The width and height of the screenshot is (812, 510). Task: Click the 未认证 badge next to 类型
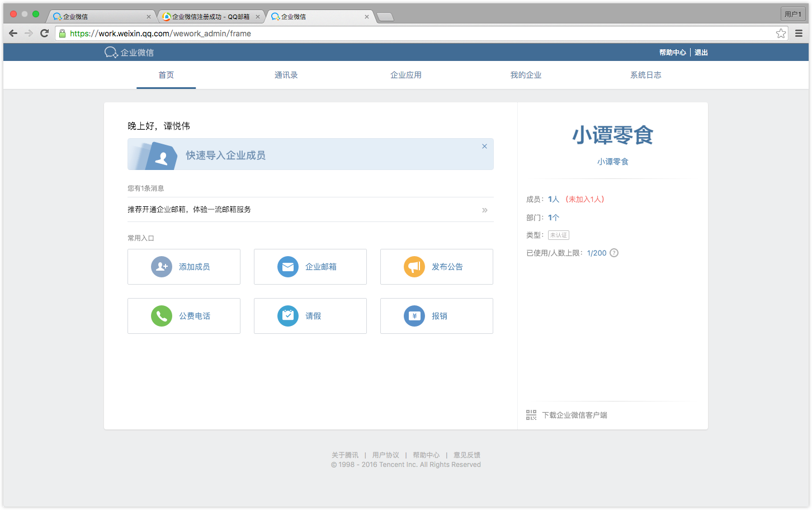click(x=559, y=235)
